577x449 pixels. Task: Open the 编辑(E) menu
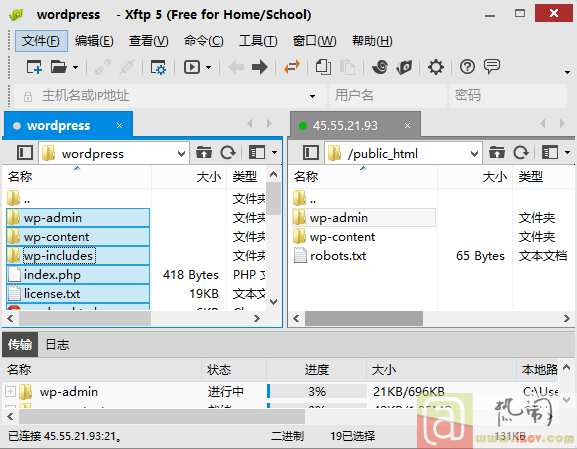[94, 41]
